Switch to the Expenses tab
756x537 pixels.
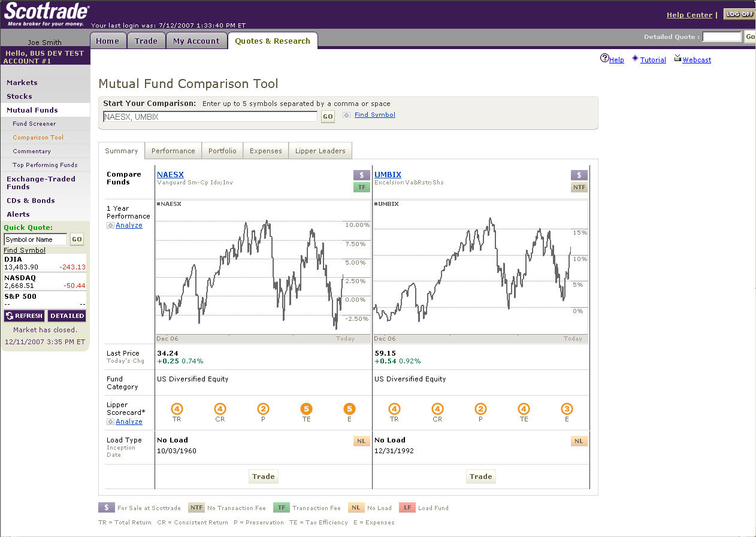pos(266,151)
